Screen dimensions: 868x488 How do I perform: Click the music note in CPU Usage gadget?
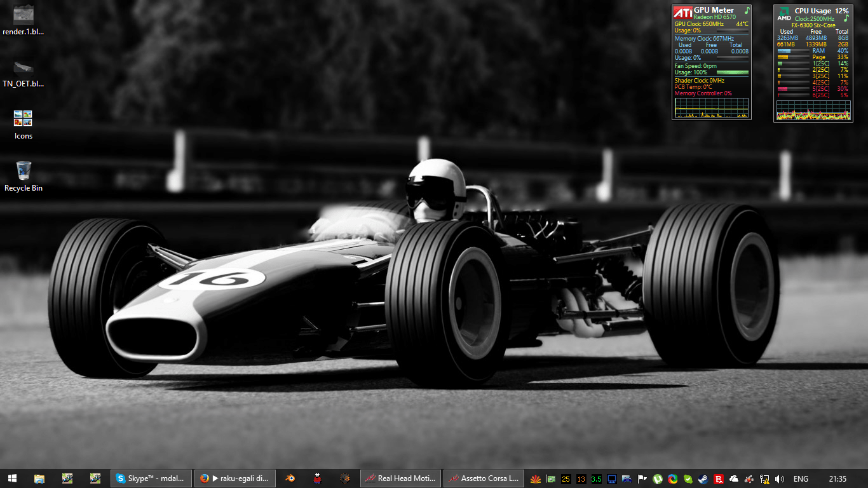846,18
